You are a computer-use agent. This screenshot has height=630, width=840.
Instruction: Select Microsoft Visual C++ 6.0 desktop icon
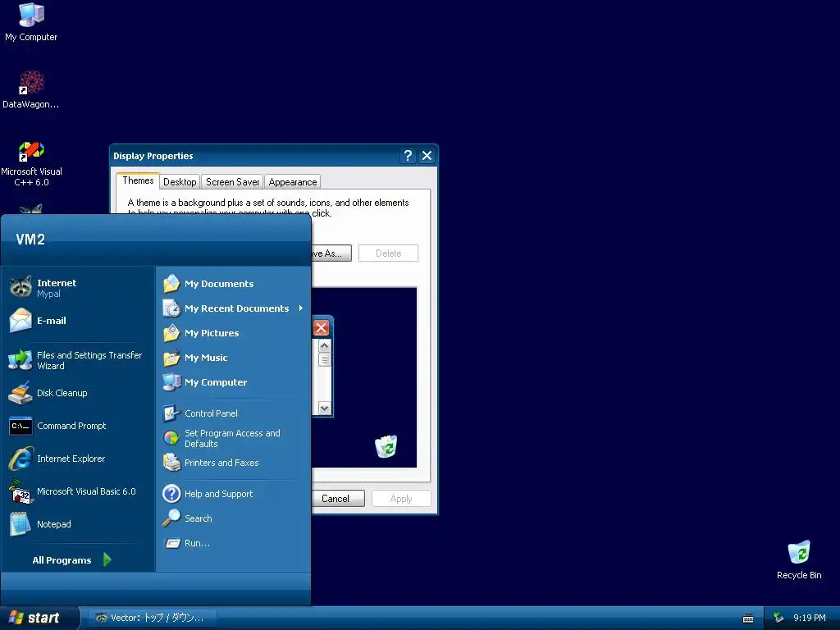point(31,163)
